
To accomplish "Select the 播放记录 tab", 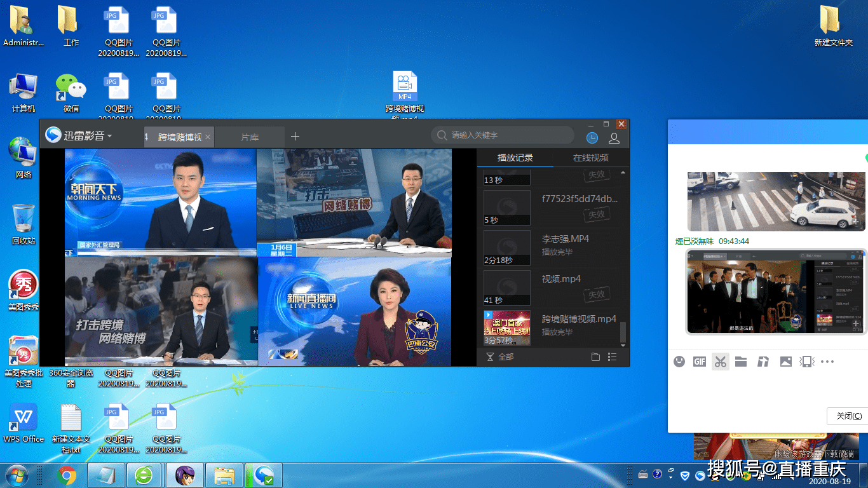I will coord(515,158).
